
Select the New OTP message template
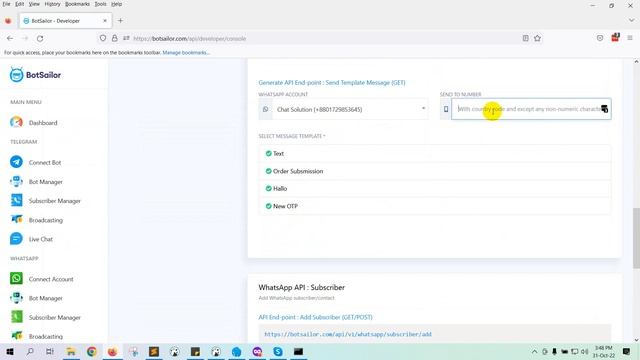pos(435,206)
